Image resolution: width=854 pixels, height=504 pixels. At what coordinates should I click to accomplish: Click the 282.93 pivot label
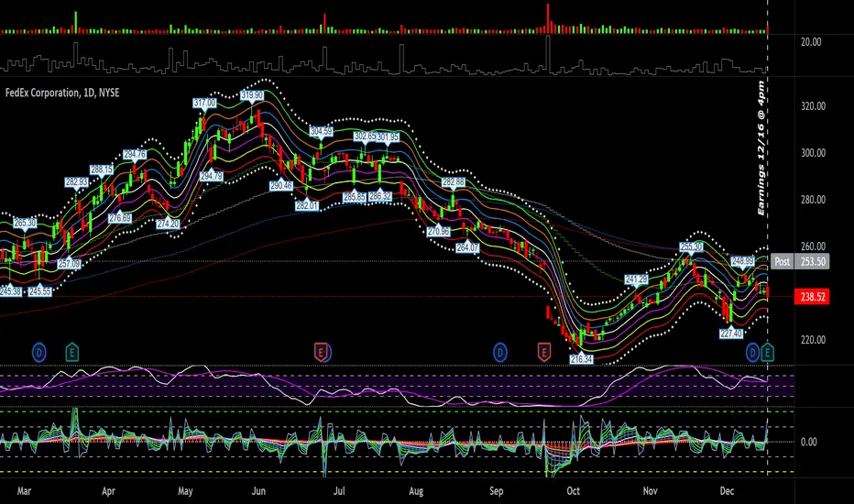[77, 182]
